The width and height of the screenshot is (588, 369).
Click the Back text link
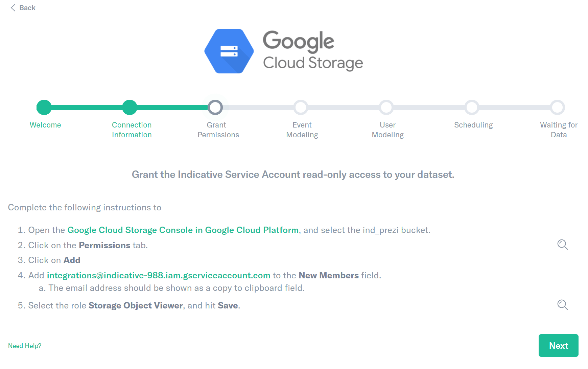click(x=27, y=8)
